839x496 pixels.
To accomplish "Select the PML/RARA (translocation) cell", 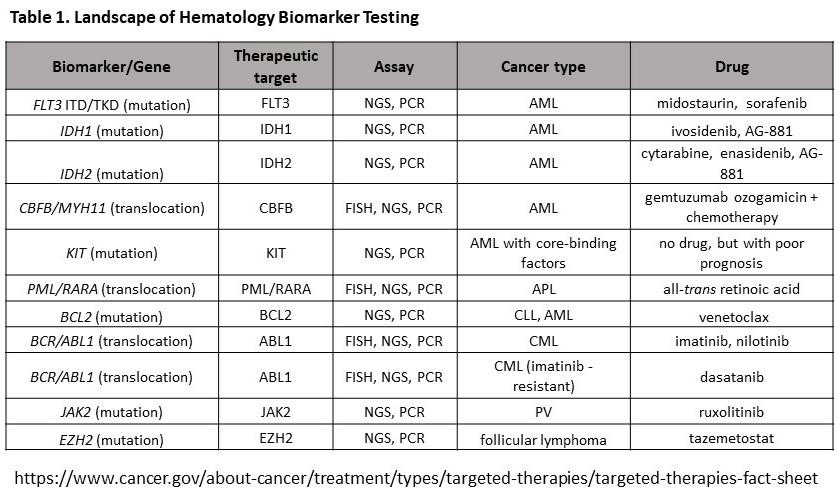I will pos(112,289).
